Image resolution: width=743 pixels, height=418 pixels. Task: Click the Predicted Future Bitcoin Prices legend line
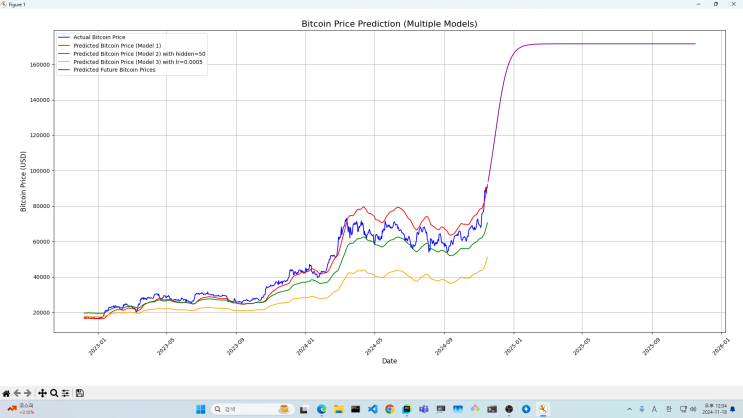click(64, 70)
